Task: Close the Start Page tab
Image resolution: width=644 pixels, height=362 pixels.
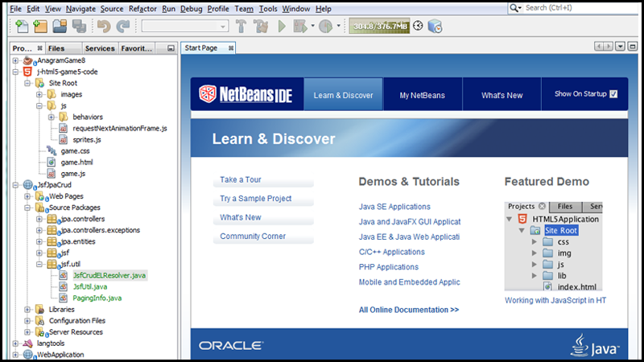Action: click(x=231, y=48)
